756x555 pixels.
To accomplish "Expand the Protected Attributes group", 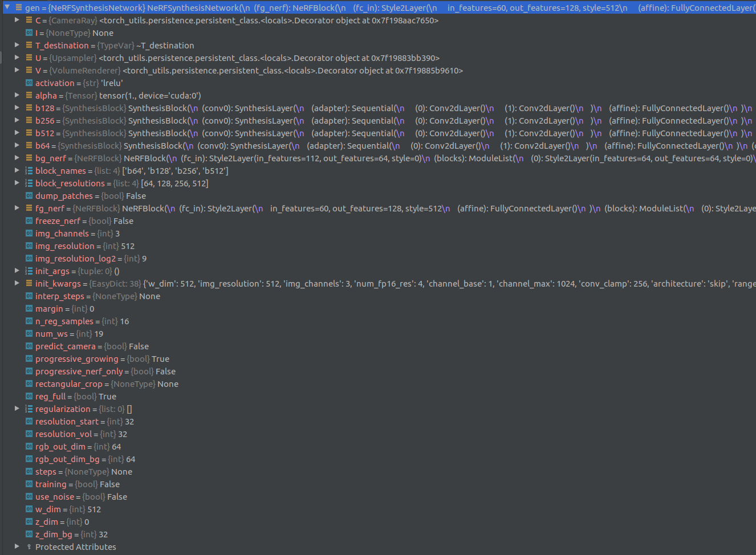I will [17, 546].
